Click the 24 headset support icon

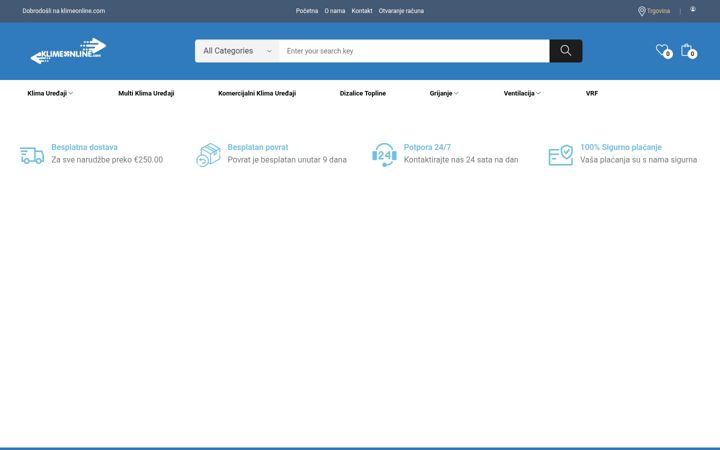point(384,155)
